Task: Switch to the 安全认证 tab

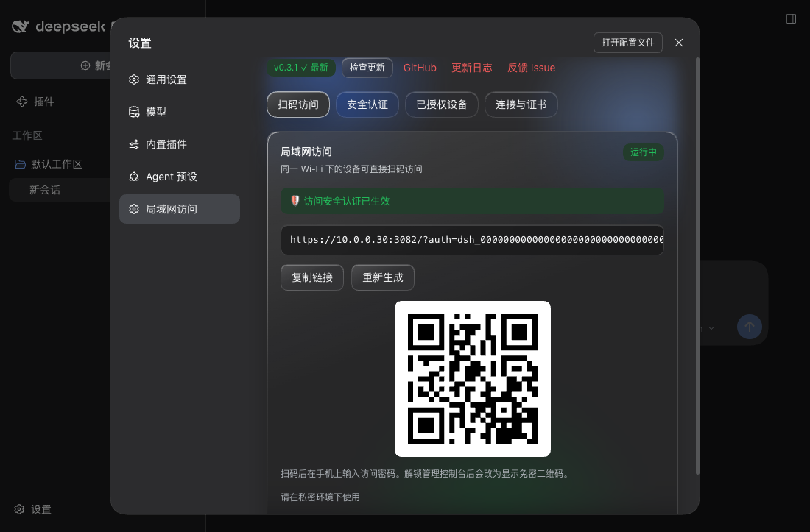Action: (x=367, y=104)
